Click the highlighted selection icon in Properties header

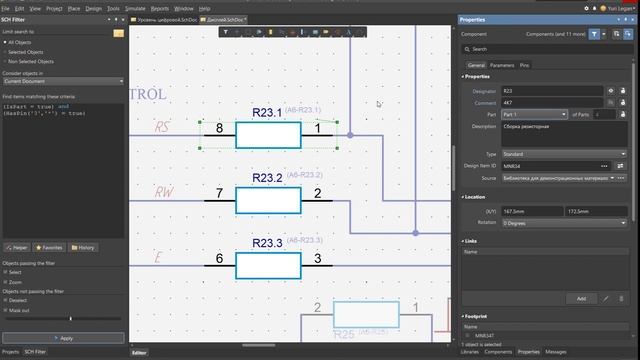click(628, 34)
